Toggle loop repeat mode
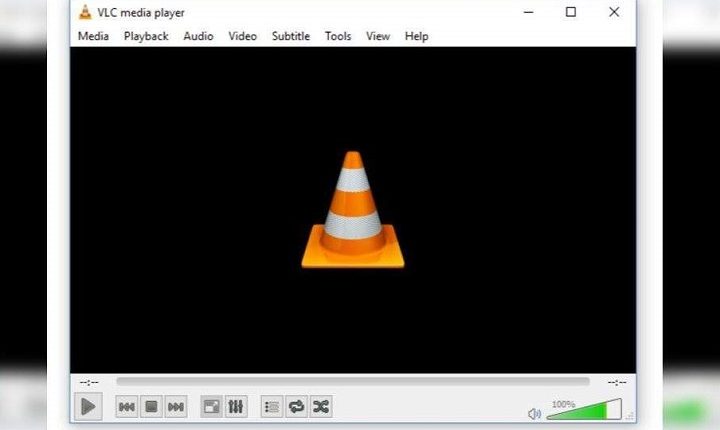The height and width of the screenshot is (430, 720). (x=297, y=407)
